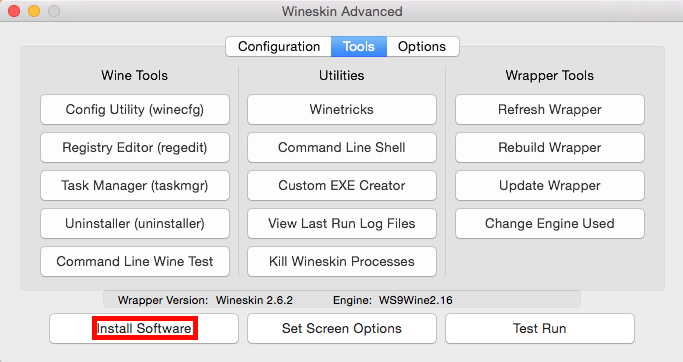
Task: Open Custom EXE Creator
Action: (x=342, y=185)
